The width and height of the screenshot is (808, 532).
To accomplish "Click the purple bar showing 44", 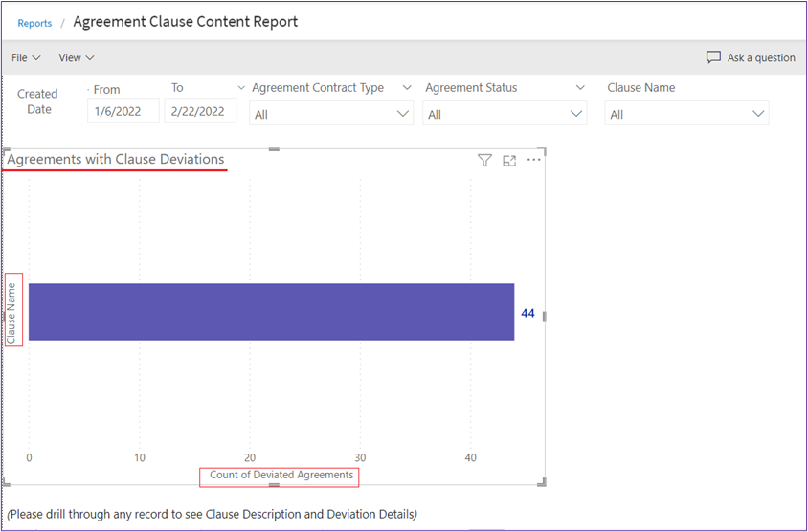I will (271, 312).
